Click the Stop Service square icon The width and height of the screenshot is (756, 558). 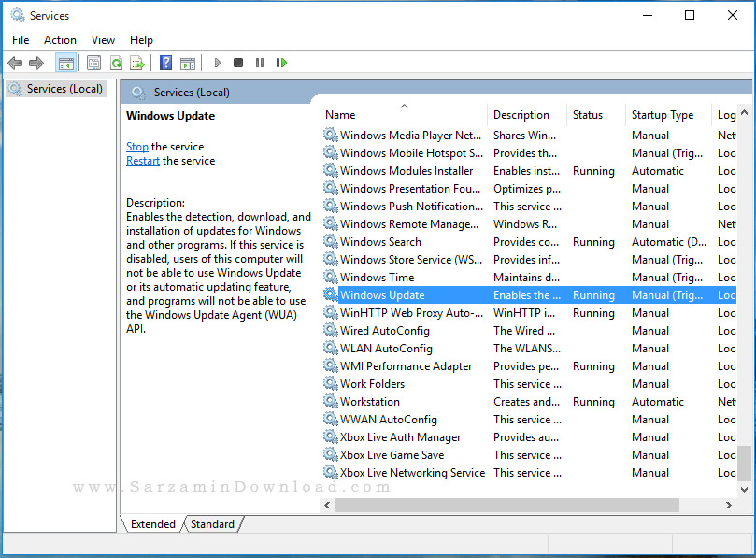[x=238, y=63]
